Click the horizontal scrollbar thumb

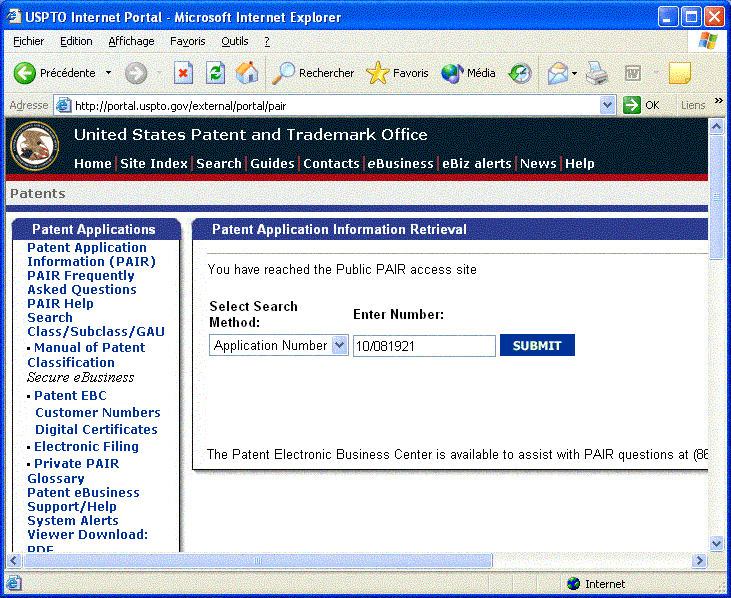tap(258, 560)
